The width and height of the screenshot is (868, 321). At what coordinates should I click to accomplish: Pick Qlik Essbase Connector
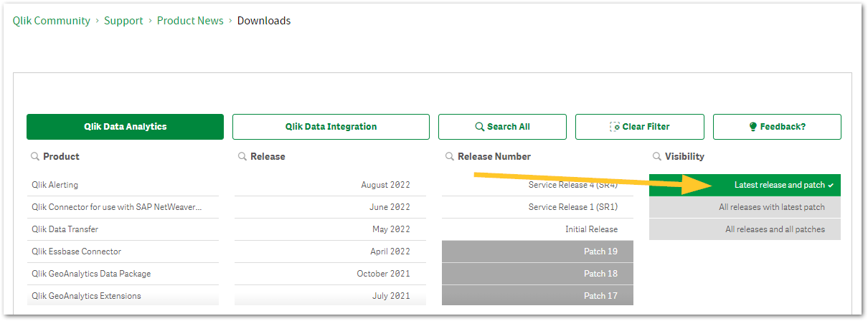click(x=123, y=251)
